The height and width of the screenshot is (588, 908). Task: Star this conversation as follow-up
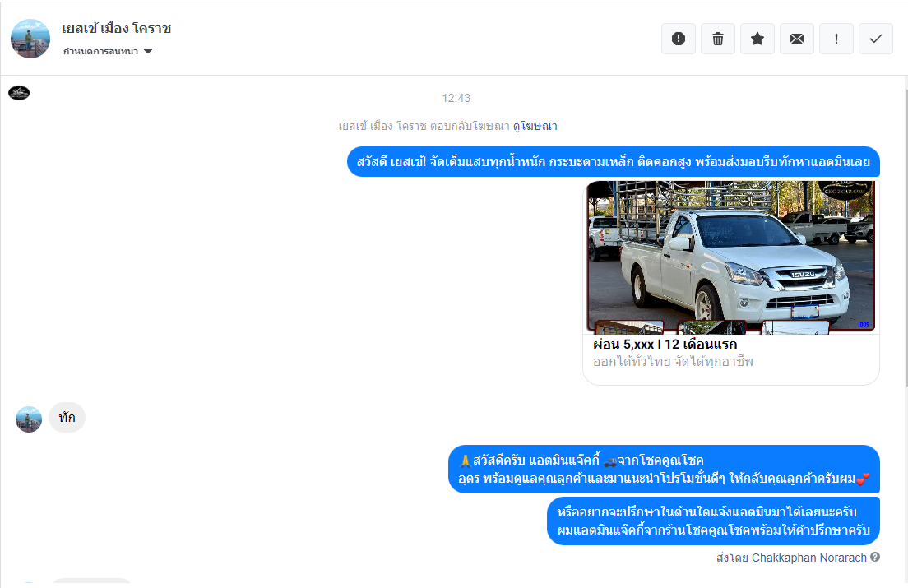[x=757, y=39]
